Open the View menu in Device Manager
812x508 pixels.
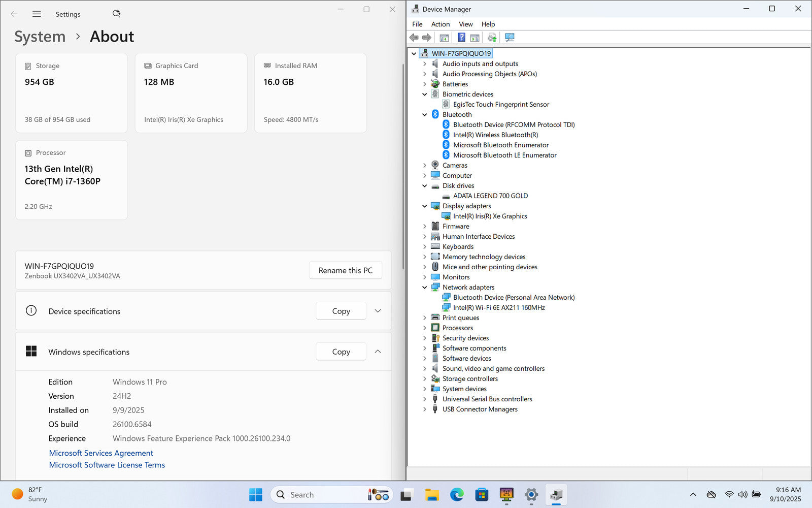465,24
